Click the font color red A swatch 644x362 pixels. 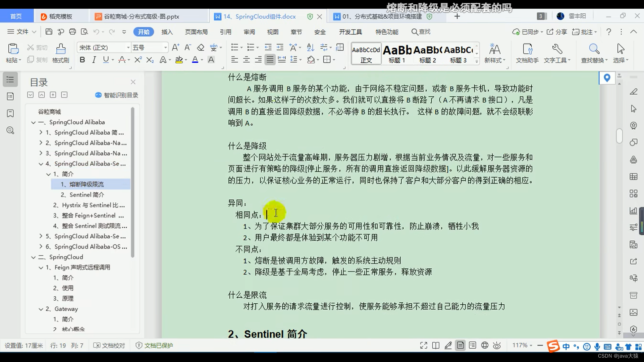tap(195, 60)
